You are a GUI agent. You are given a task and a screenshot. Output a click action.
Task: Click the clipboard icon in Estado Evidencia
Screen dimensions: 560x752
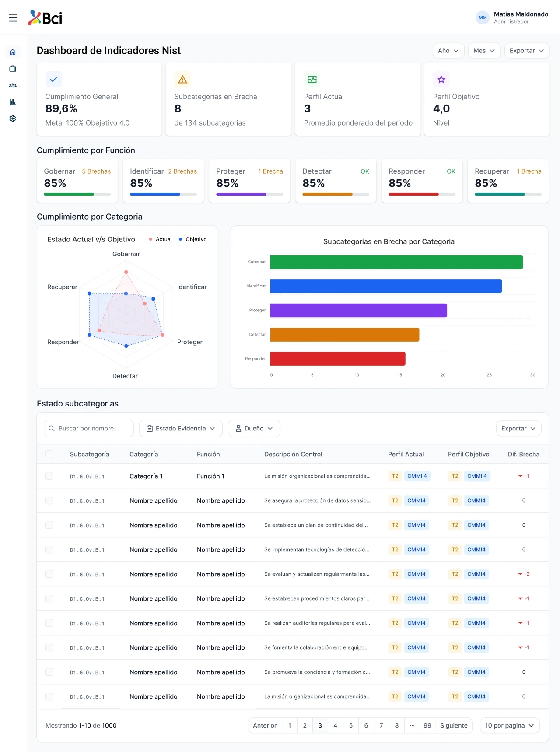(150, 428)
